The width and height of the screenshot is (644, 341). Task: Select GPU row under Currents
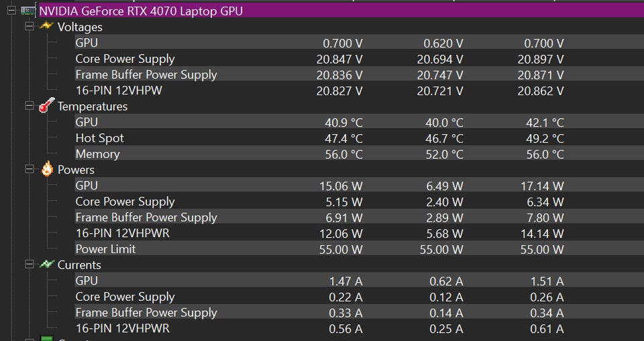tap(360, 281)
